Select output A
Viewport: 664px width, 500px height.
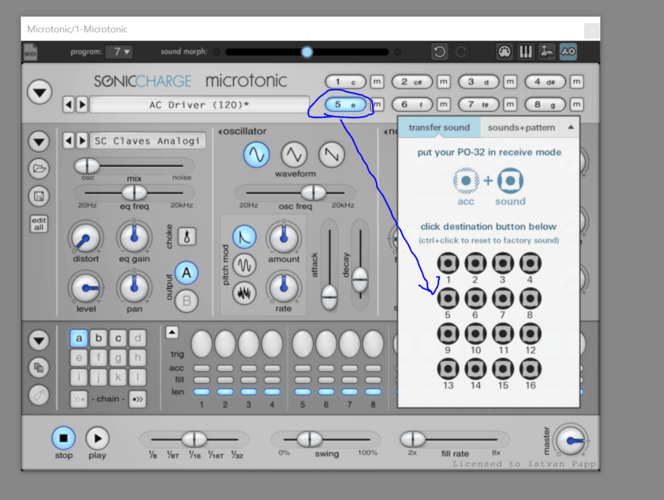186,273
